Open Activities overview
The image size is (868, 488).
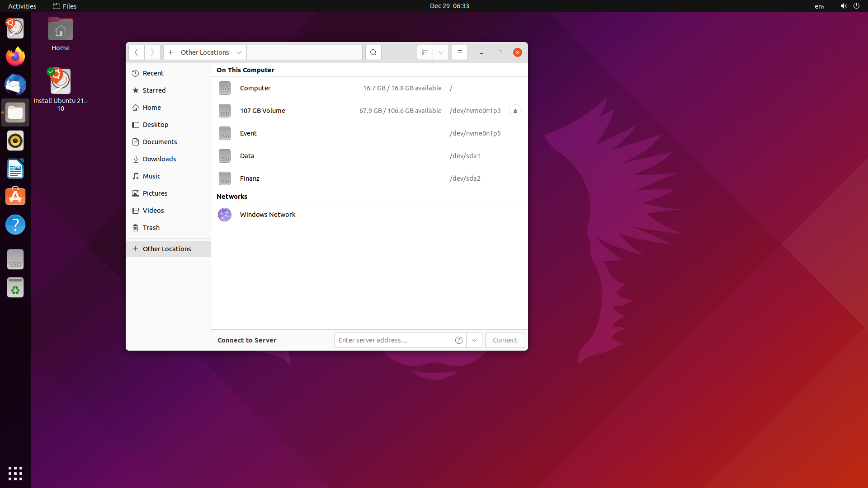coord(22,6)
